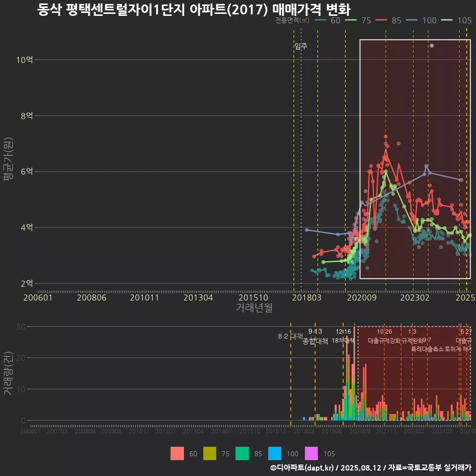The width and height of the screenshot is (476, 476).
Task: Click the 200908 label on the volume chart axis
Action: click(111, 431)
